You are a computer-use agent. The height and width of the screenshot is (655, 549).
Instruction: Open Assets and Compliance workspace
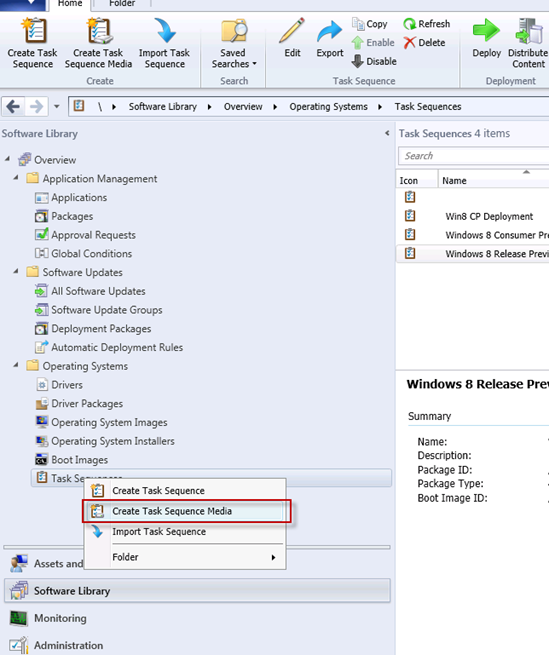click(46, 564)
